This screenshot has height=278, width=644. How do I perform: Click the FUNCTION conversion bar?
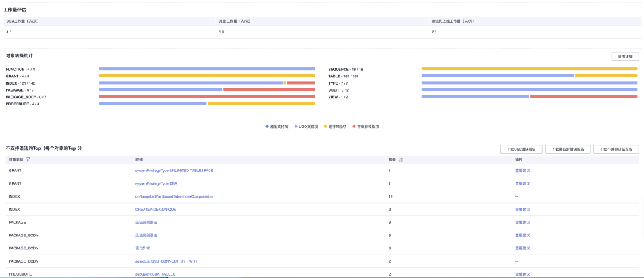[207, 69]
